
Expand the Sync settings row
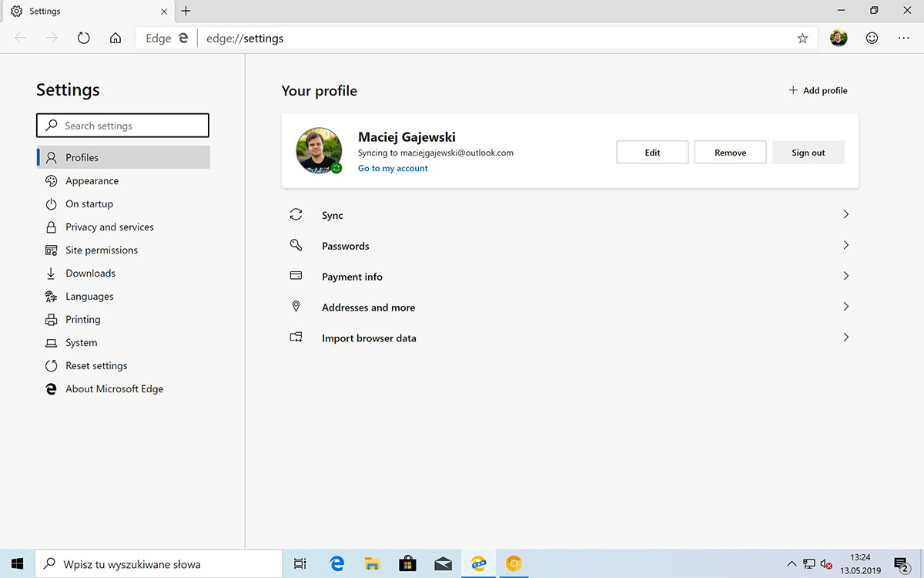click(x=570, y=215)
